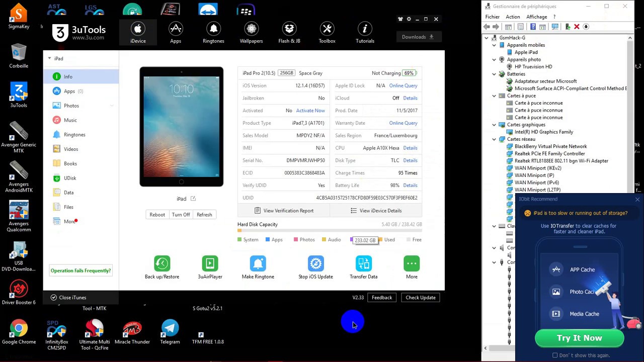This screenshot has width=644, height=362.
Task: Click the System color legend swatch
Action: point(239,240)
